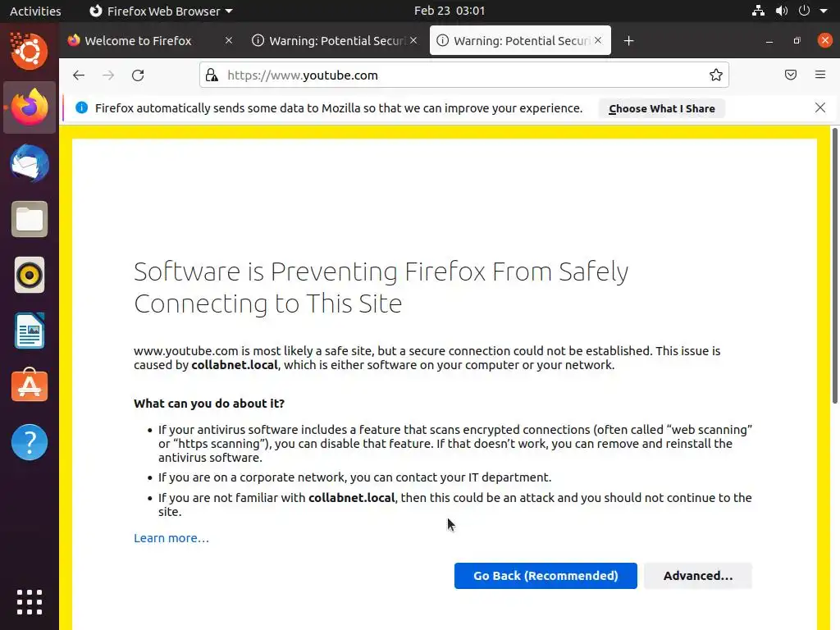Go back using the back arrow
The height and width of the screenshot is (630, 840).
tap(79, 75)
